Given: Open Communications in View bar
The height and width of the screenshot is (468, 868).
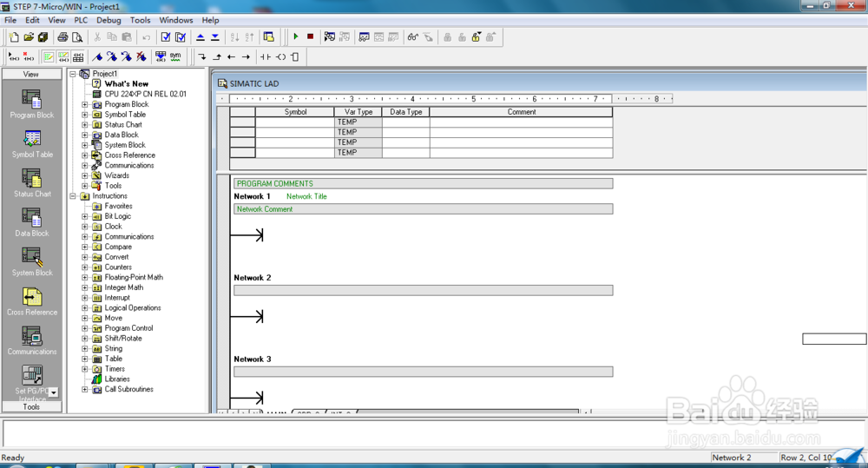Looking at the screenshot, I should (31, 340).
